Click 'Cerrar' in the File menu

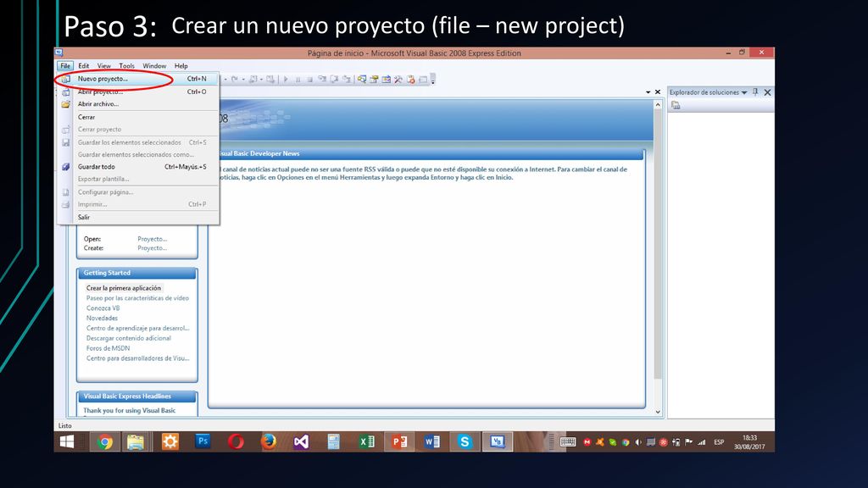tap(137, 117)
